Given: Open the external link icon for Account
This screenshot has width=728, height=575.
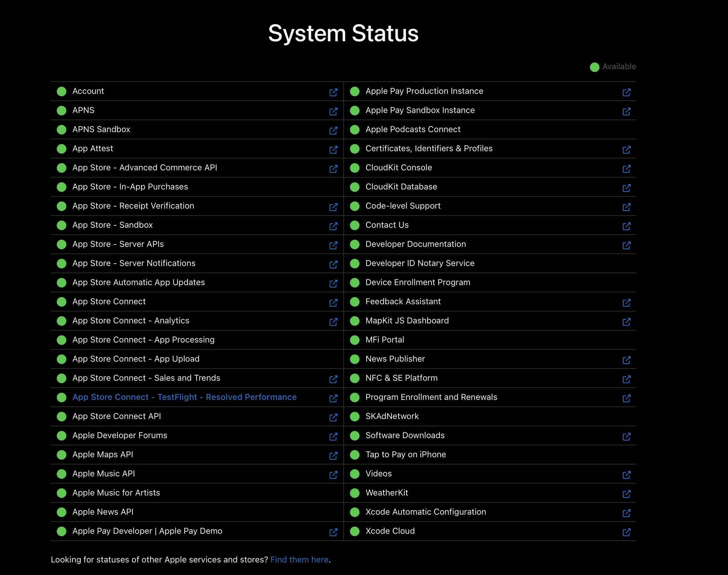Looking at the screenshot, I should (x=333, y=92).
